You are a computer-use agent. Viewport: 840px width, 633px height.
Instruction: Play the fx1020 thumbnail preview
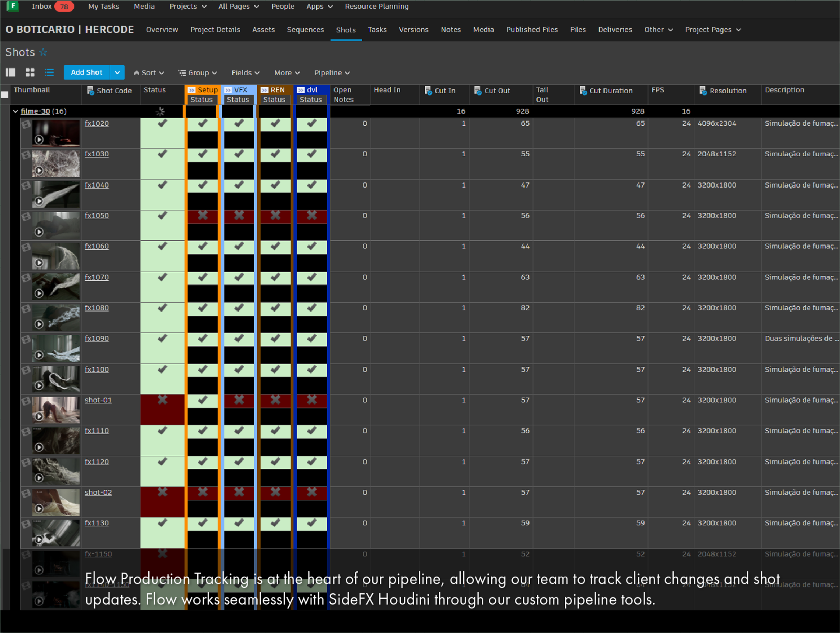pos(39,140)
